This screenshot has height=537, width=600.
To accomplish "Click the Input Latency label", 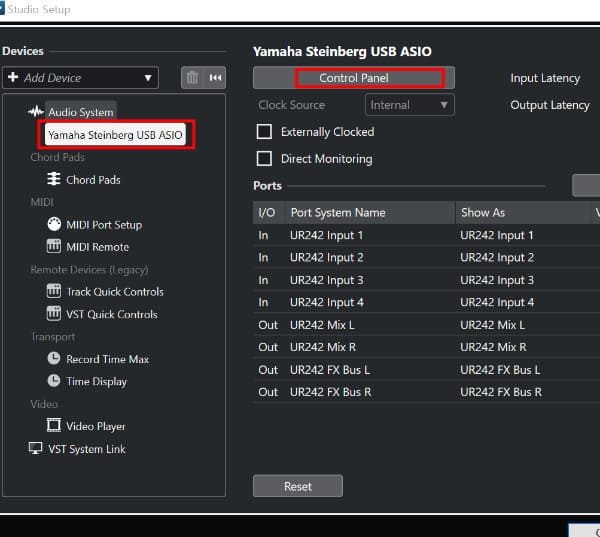I will 545,78.
